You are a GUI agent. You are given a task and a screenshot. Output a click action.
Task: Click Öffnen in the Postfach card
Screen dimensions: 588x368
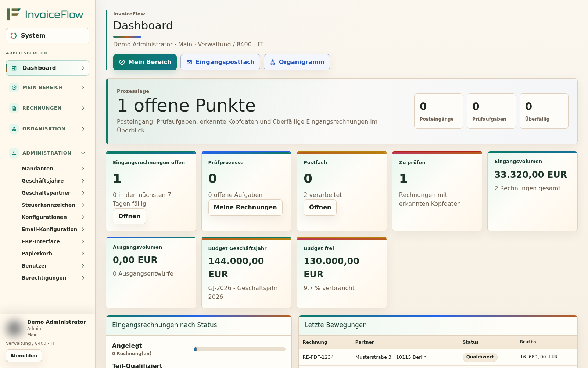pos(320,208)
